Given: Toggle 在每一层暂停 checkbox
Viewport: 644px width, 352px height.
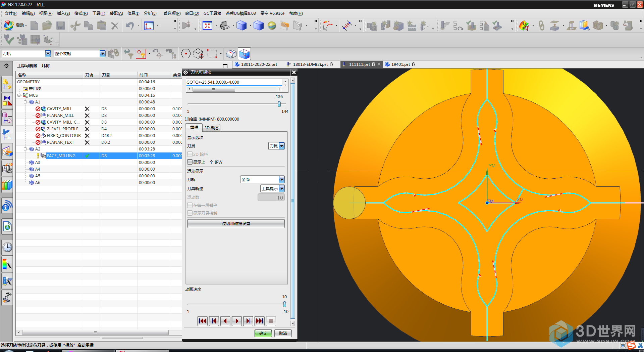Looking at the screenshot, I should (190, 205).
